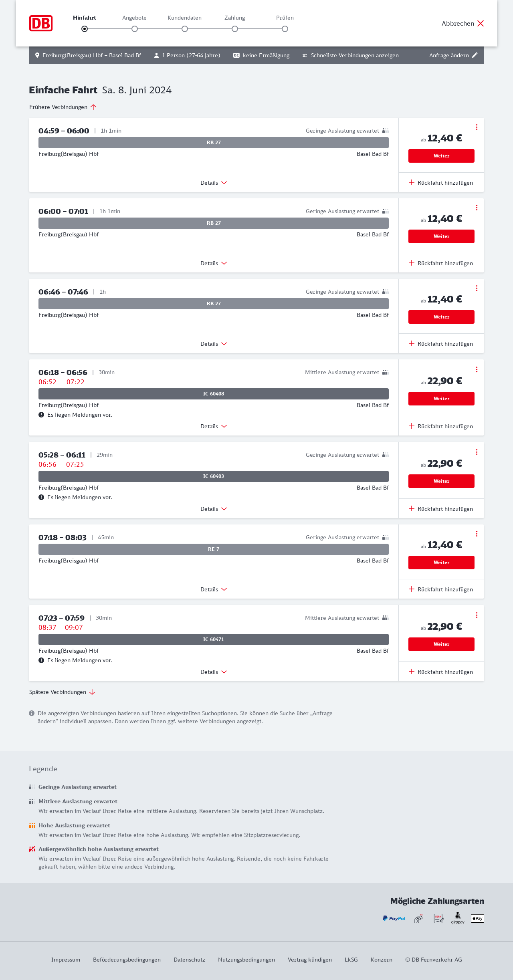Expand Details for the RE 7 connection
Image resolution: width=513 pixels, height=980 pixels.
pos(214,589)
